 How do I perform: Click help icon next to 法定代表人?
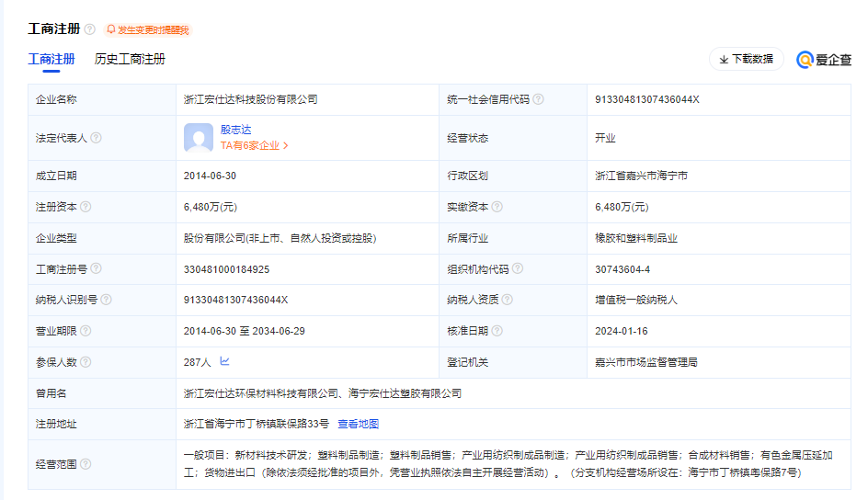click(96, 138)
